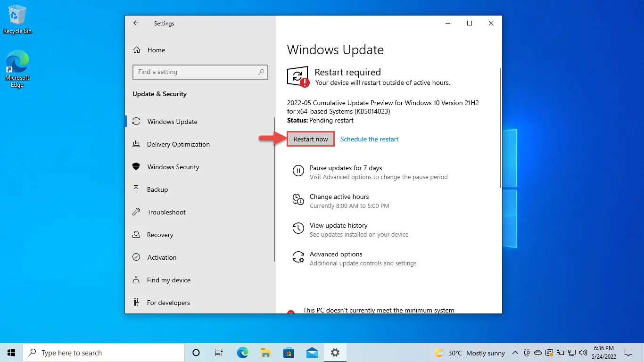Open the notification action center

point(628,353)
